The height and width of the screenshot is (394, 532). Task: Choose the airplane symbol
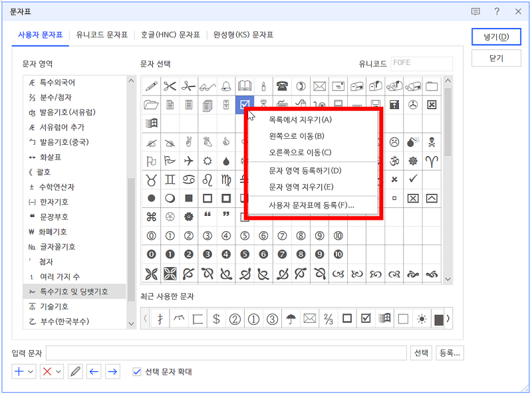click(189, 161)
